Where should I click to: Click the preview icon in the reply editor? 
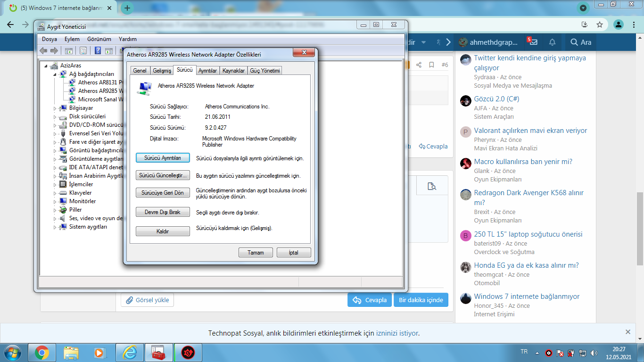coord(431,186)
